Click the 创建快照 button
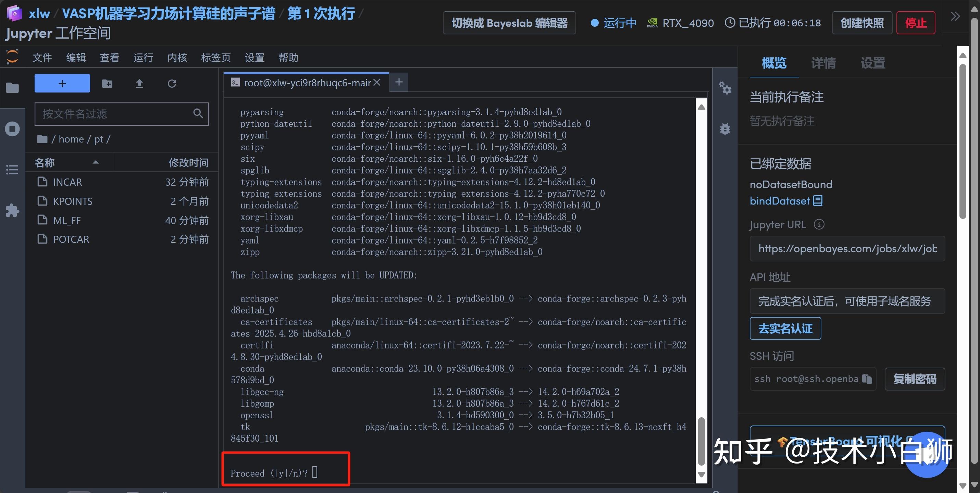The image size is (980, 493). click(x=862, y=23)
